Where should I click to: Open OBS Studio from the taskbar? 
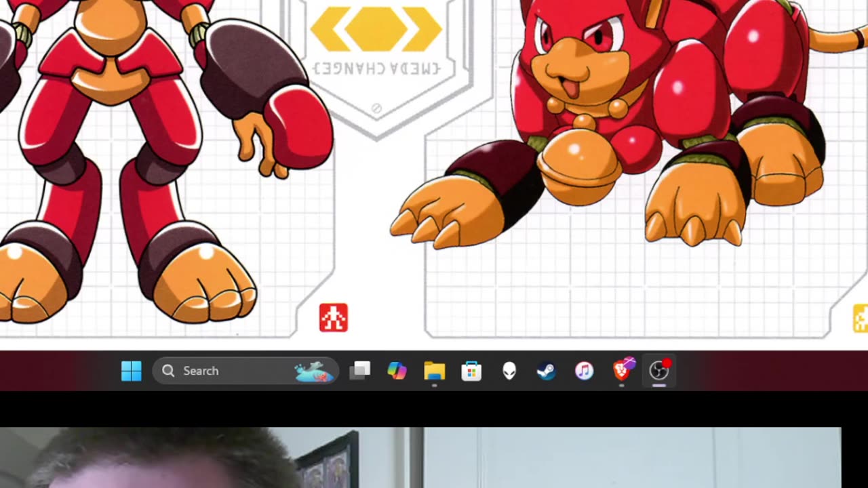tap(659, 370)
